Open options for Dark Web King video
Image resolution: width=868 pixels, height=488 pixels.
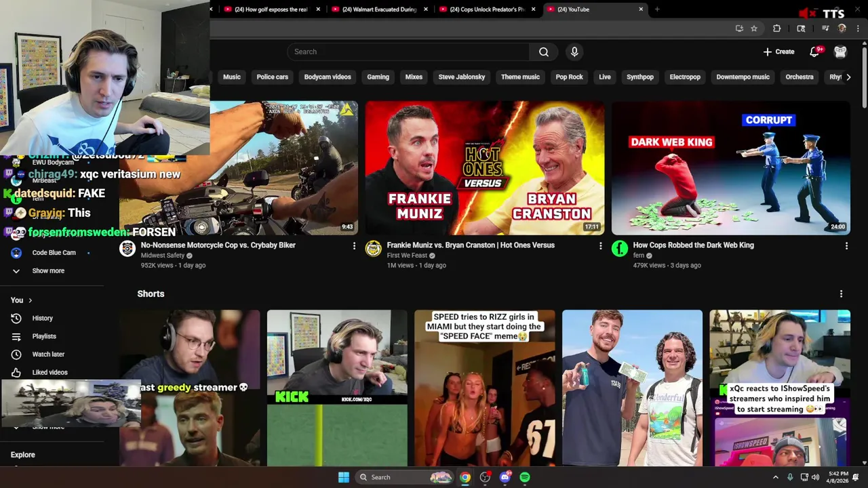[x=846, y=246]
